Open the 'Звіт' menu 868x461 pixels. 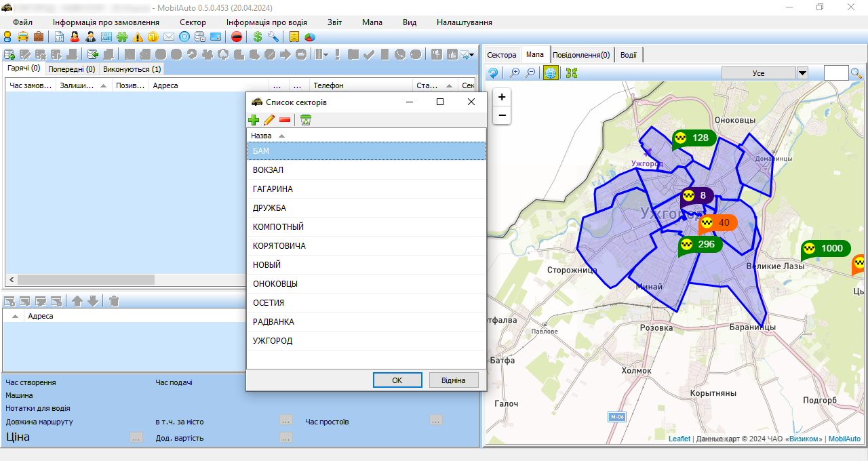click(334, 22)
